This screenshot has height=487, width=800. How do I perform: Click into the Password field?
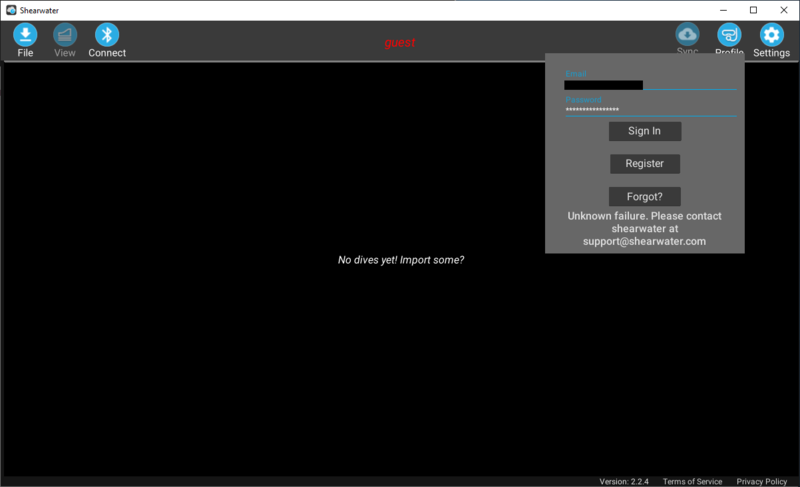pyautogui.click(x=650, y=109)
